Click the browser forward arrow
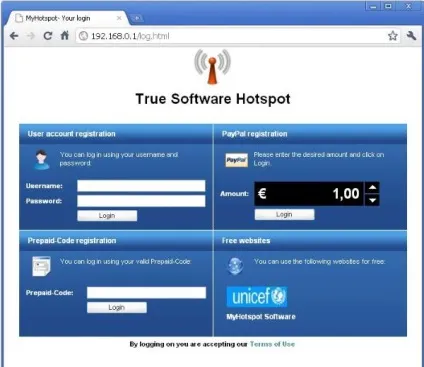The width and height of the screenshot is (424, 367). [31, 36]
